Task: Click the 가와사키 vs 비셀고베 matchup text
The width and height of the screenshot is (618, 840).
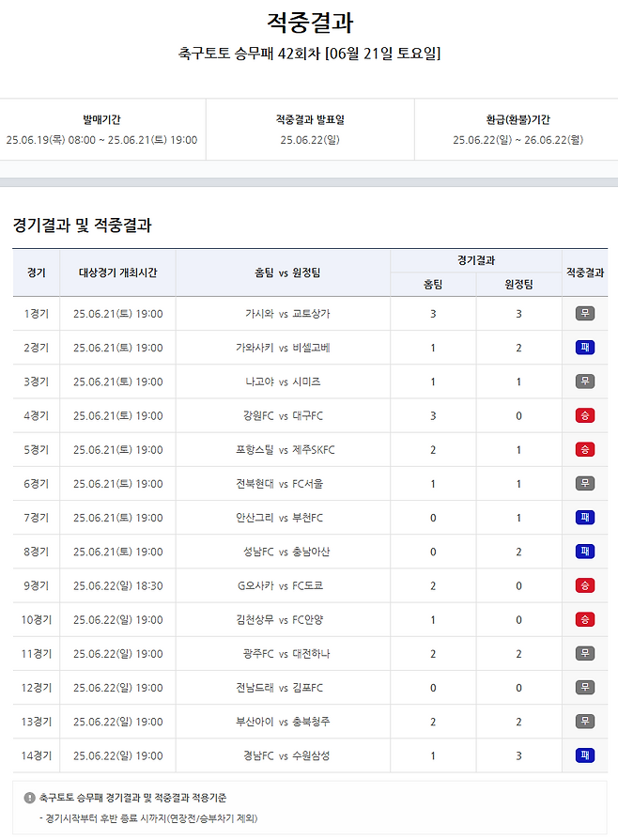Action: pos(283,348)
